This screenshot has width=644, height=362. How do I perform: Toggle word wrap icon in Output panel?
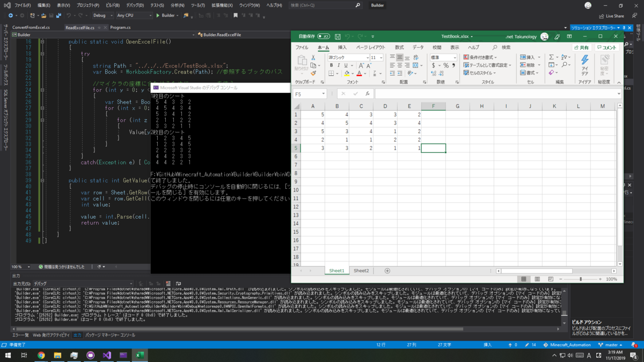pos(178,284)
